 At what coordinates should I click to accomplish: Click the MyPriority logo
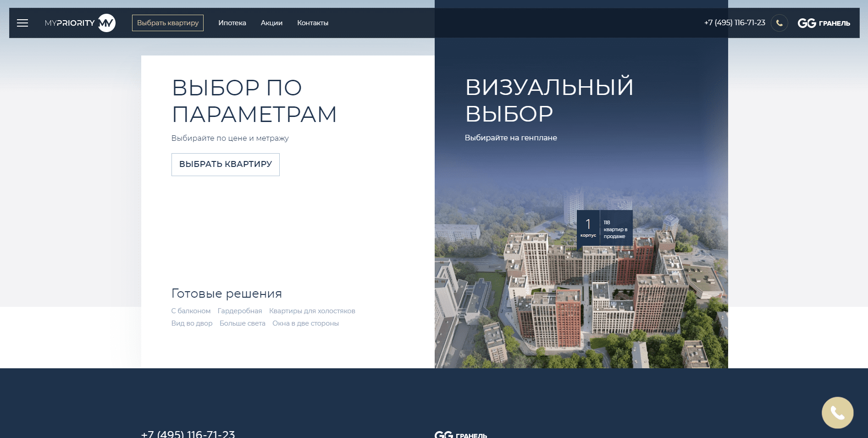pos(80,23)
